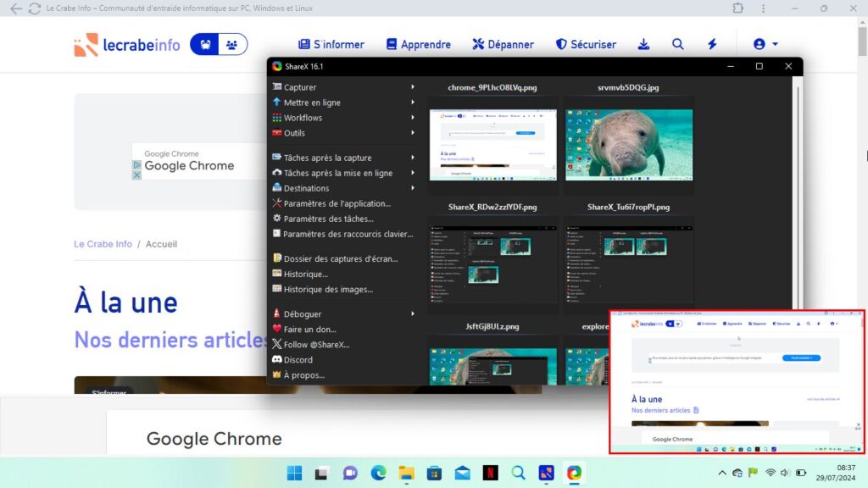
Task: Open the S'informer navigation link
Action: 331,44
